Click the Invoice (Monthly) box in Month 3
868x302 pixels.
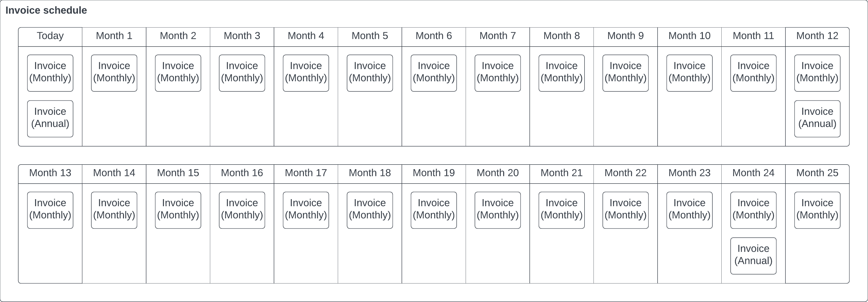[242, 73]
